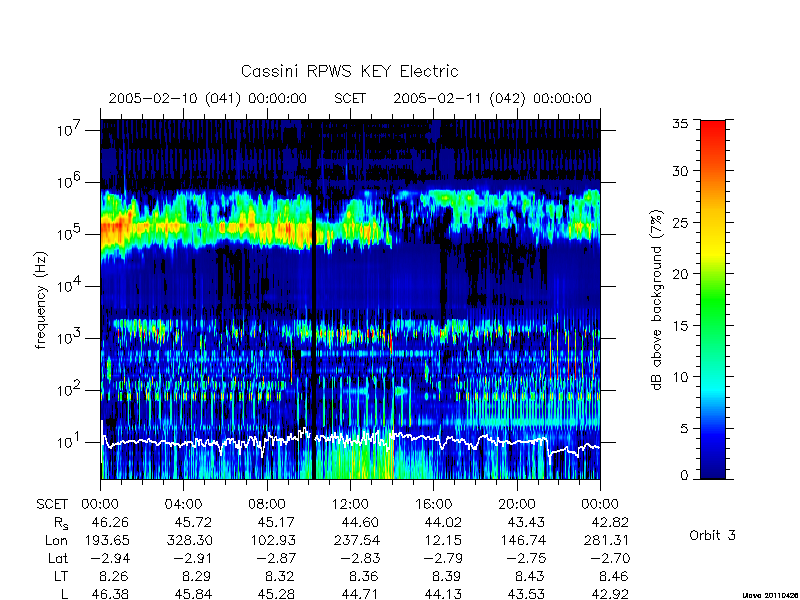Click the colorbar tick label '10'

pos(680,377)
